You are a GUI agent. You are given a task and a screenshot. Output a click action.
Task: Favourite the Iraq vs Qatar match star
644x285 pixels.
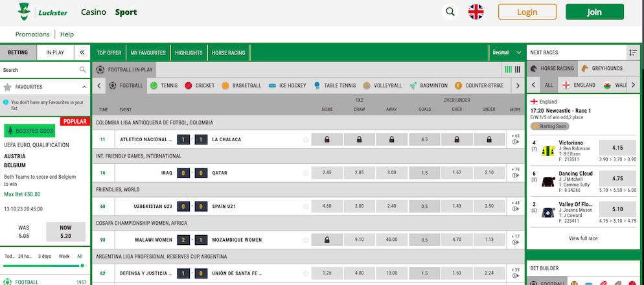click(306, 173)
